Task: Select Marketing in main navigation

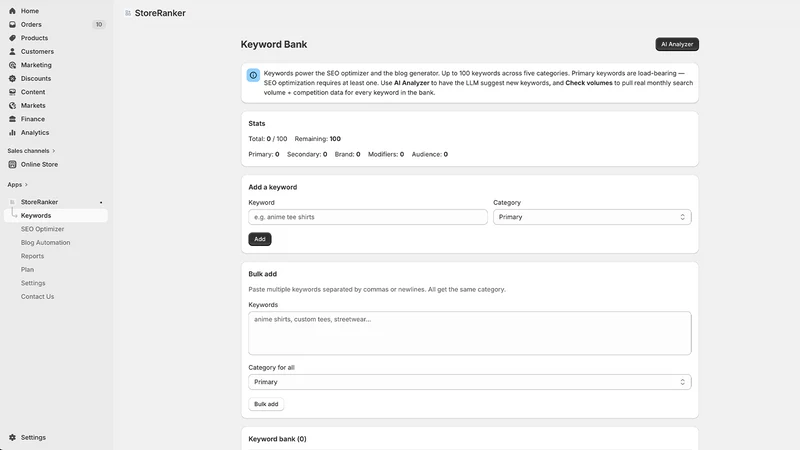Action: 36,65
